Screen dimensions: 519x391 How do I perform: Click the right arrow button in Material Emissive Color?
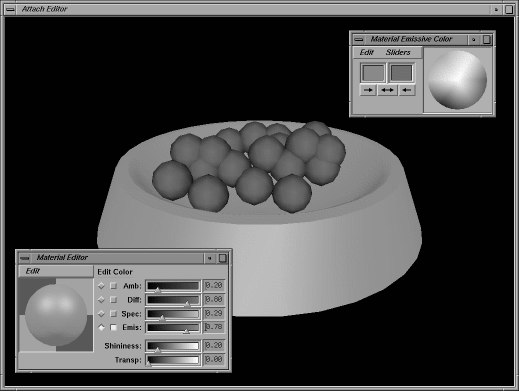coord(368,90)
